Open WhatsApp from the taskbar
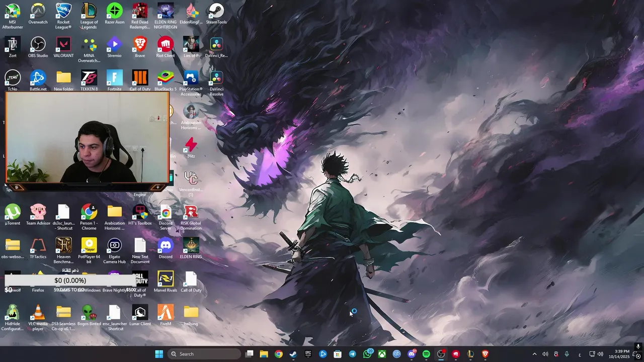Image resolution: width=644 pixels, height=362 pixels. (x=367, y=354)
